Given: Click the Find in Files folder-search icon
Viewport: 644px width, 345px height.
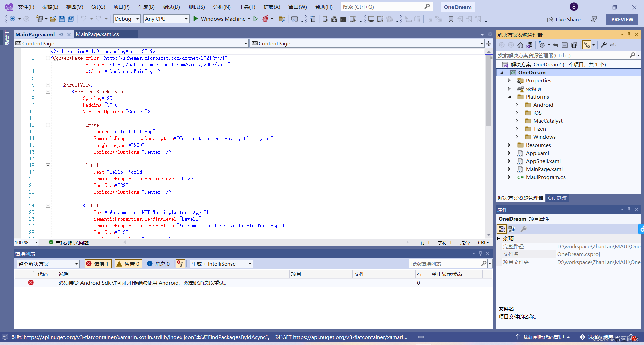Looking at the screenshot, I should point(282,19).
